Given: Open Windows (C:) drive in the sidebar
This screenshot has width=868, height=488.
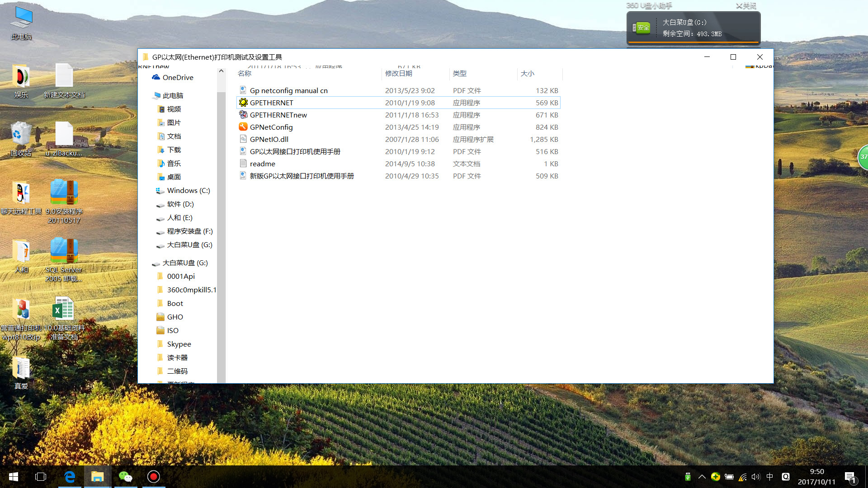Looking at the screenshot, I should click(x=188, y=190).
